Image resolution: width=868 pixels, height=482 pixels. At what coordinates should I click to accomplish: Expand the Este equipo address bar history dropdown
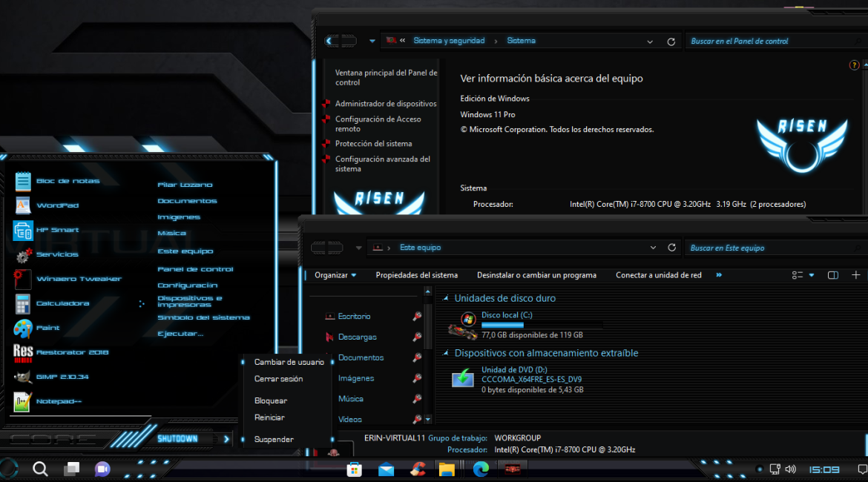(x=653, y=248)
